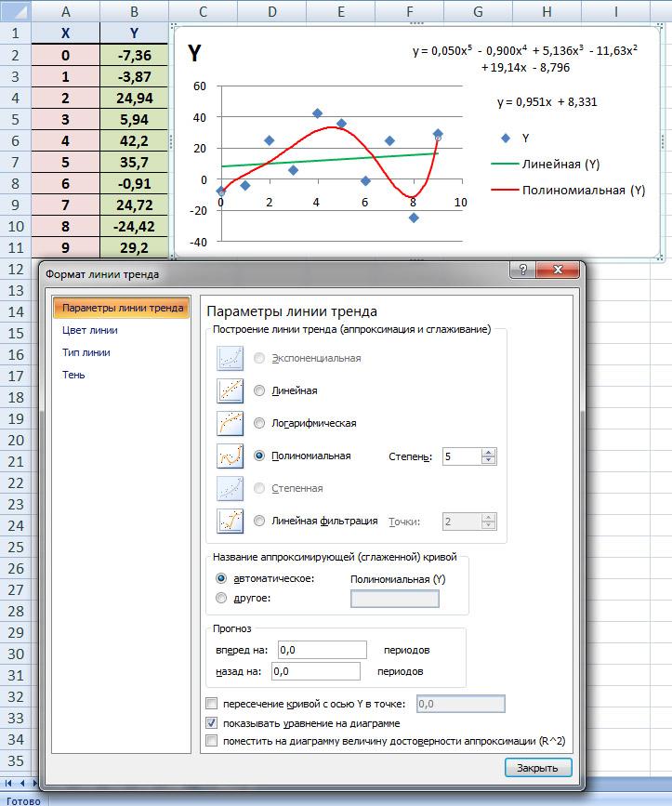Image resolution: width=672 pixels, height=806 pixels.
Task: Click the Moving average (Линейная фильтрация) icon
Action: 231,522
